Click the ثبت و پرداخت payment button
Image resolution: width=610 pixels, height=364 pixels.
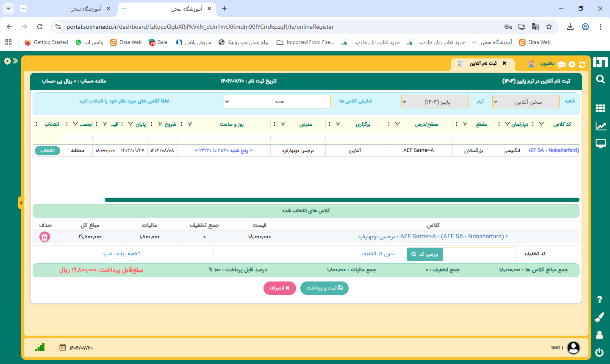click(x=324, y=288)
